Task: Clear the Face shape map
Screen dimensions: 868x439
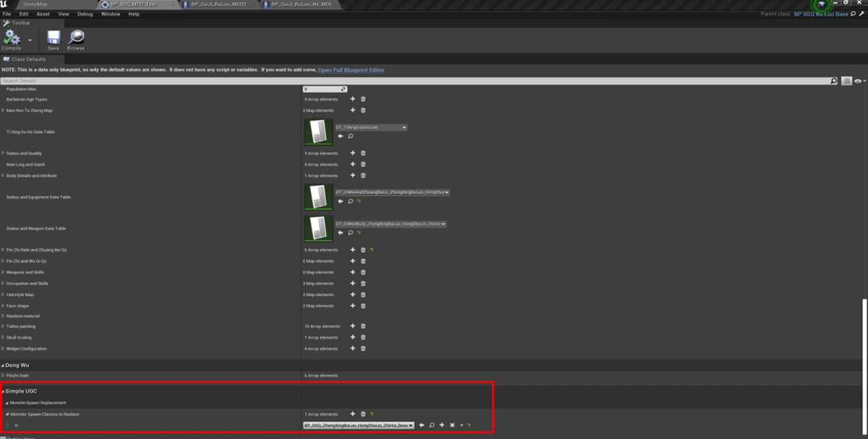Action: click(x=363, y=305)
